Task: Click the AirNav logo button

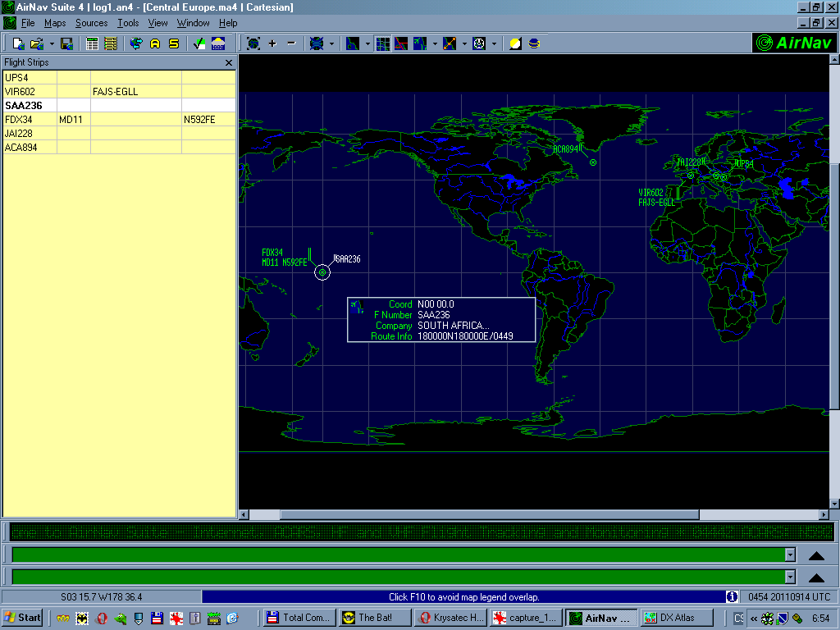Action: pos(794,43)
